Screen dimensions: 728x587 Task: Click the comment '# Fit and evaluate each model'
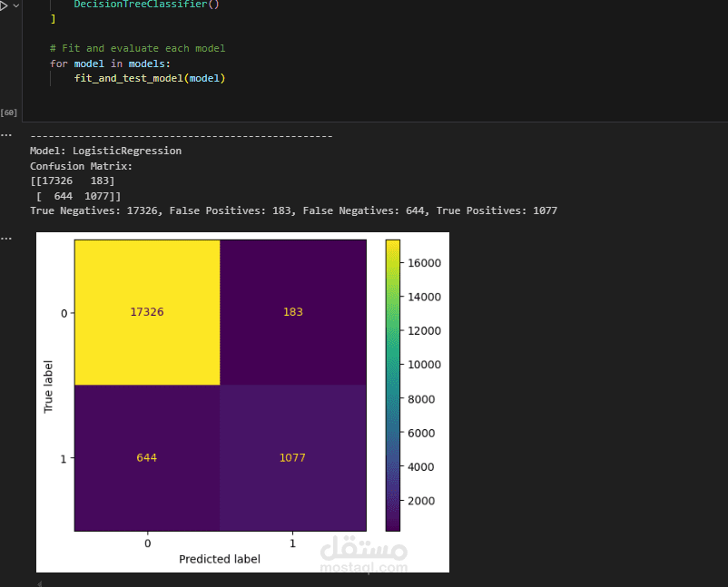(x=137, y=48)
